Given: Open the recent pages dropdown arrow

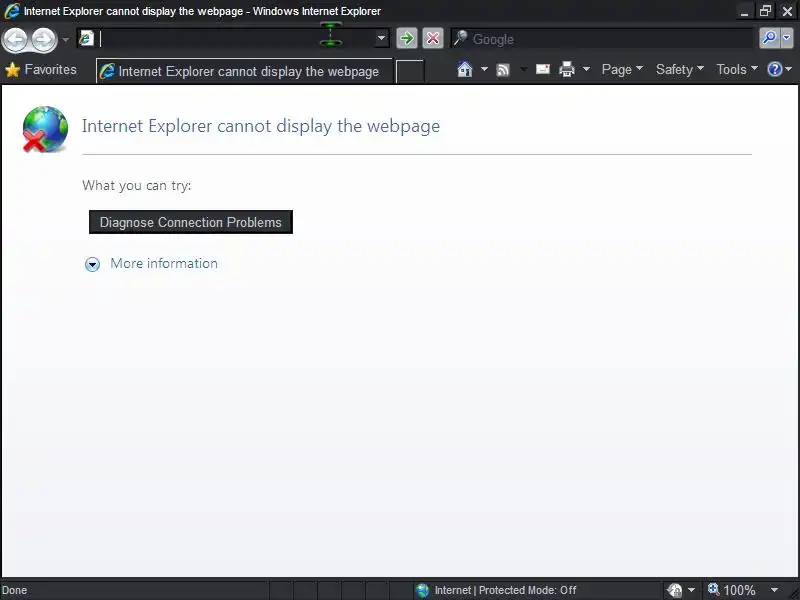Looking at the screenshot, I should coord(66,40).
